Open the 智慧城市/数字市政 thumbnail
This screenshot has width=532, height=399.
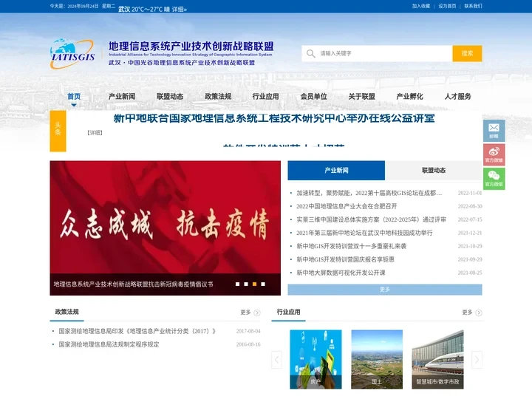(437, 359)
